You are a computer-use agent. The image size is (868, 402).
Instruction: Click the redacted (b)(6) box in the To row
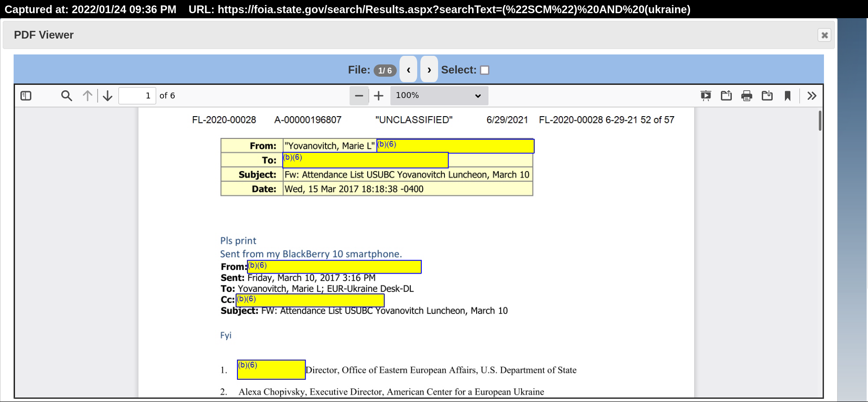[365, 160]
